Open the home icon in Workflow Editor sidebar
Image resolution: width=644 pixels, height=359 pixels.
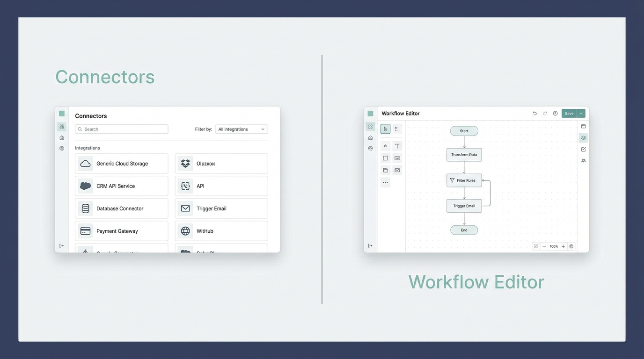(370, 137)
